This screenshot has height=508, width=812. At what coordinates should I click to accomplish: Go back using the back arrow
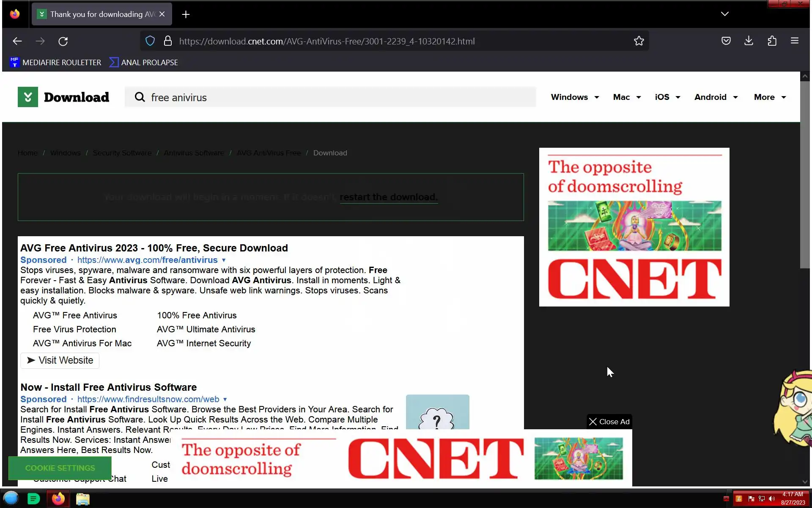point(17,41)
